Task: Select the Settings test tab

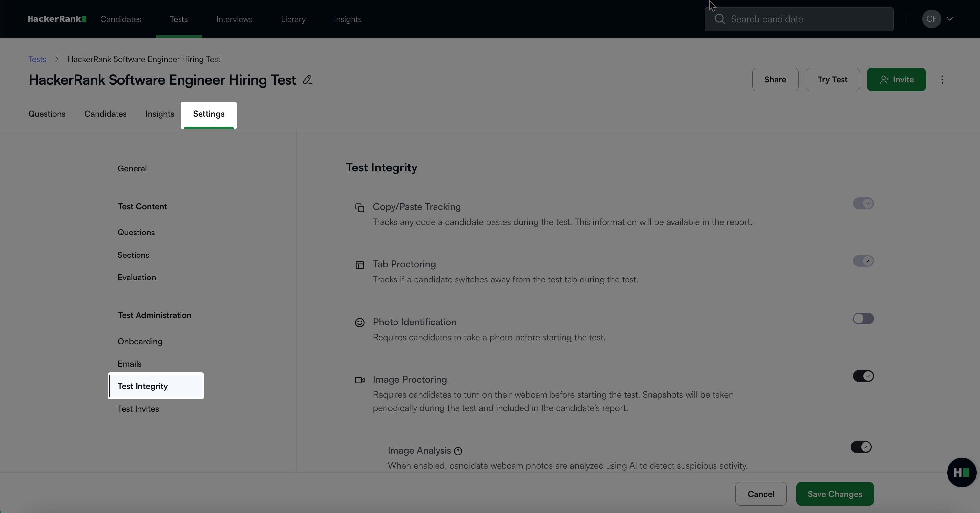Action: coord(208,114)
